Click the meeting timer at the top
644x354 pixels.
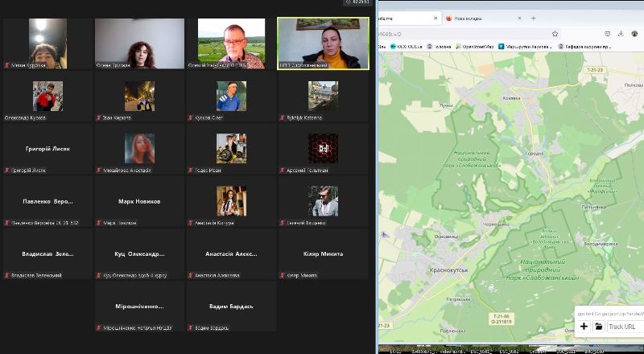(359, 2)
